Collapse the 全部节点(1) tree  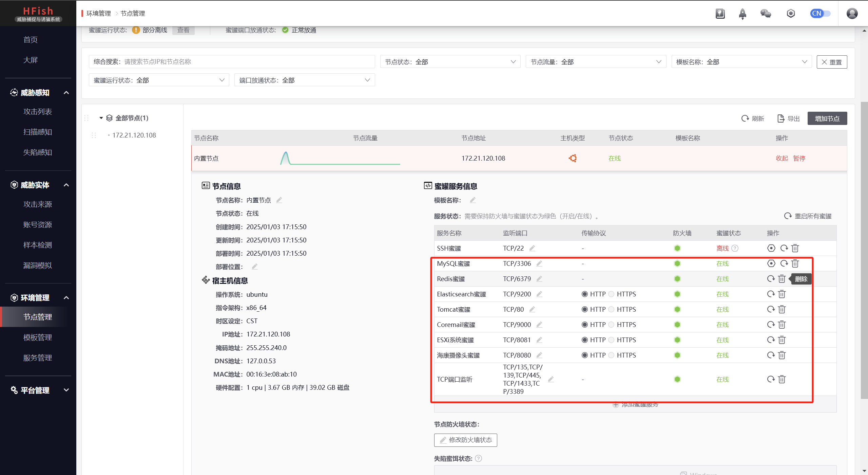pyautogui.click(x=101, y=118)
